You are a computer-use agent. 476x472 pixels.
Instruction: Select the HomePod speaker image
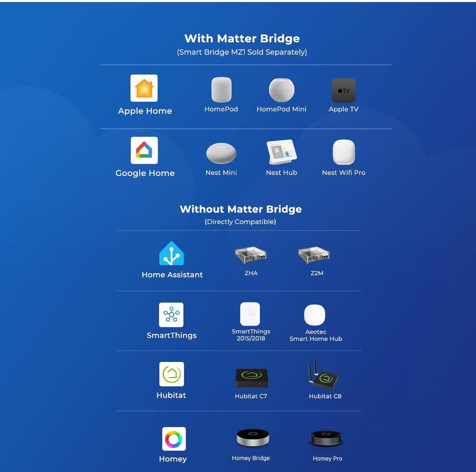coord(221,90)
